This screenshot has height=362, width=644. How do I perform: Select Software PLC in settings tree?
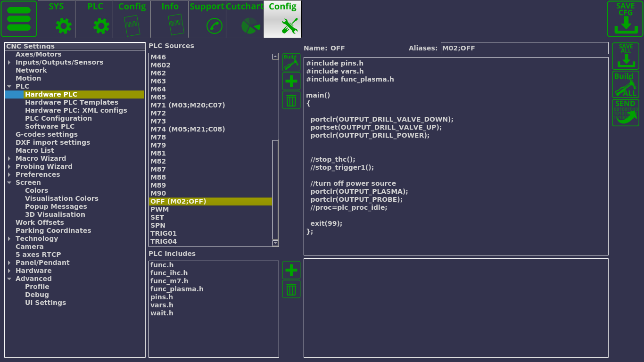[50, 126]
